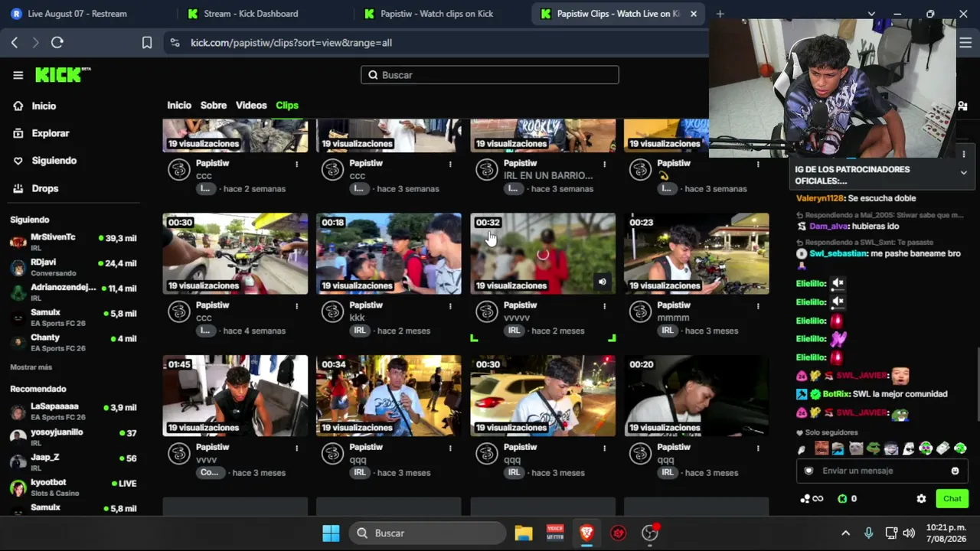Show hidden system tray icons

coord(845,533)
